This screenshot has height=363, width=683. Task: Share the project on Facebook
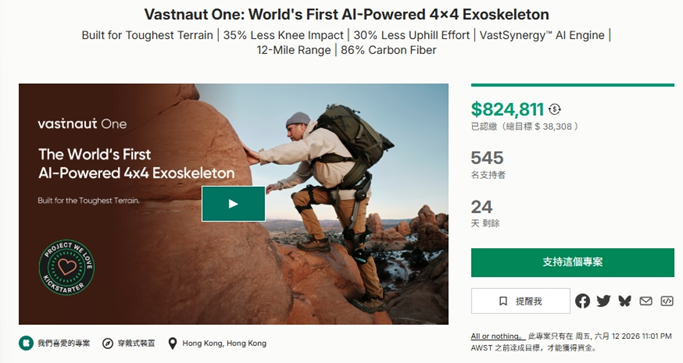point(582,301)
